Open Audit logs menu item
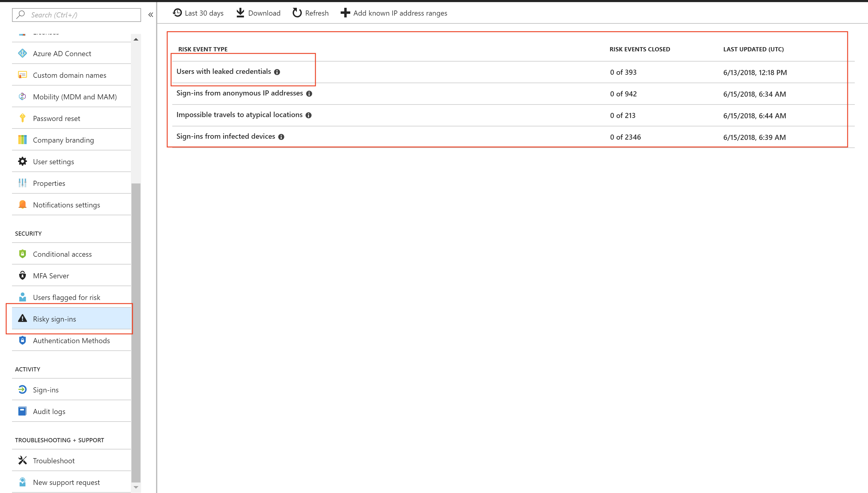Screen dimensions: 868x493 49,411
